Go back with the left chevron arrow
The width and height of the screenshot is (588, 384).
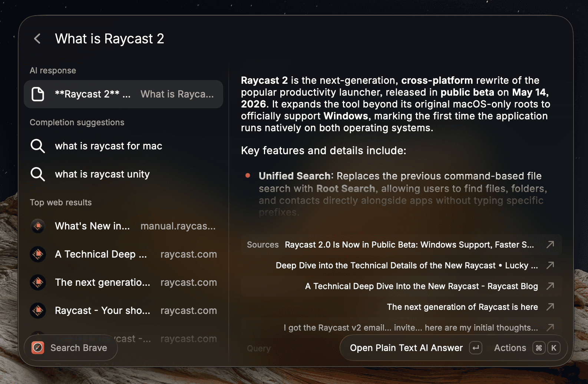[x=37, y=39]
